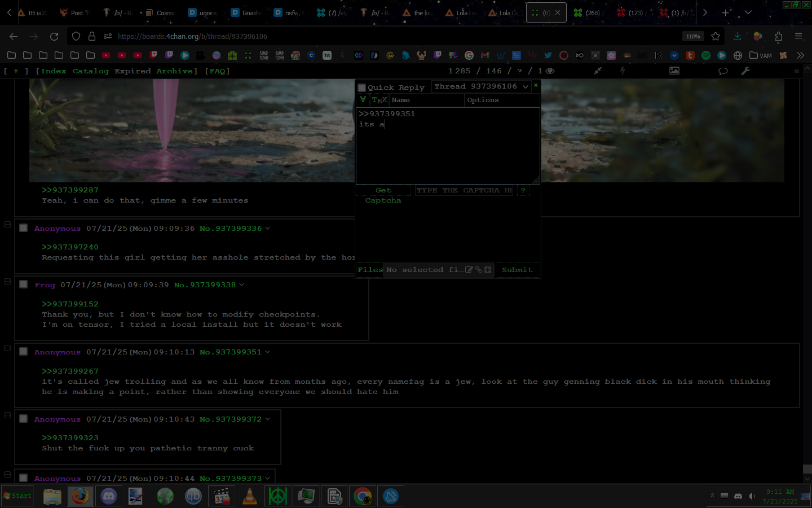The width and height of the screenshot is (812, 508).
Task: Click the edit file pencil icon in Quick Reply
Action: pyautogui.click(x=469, y=270)
